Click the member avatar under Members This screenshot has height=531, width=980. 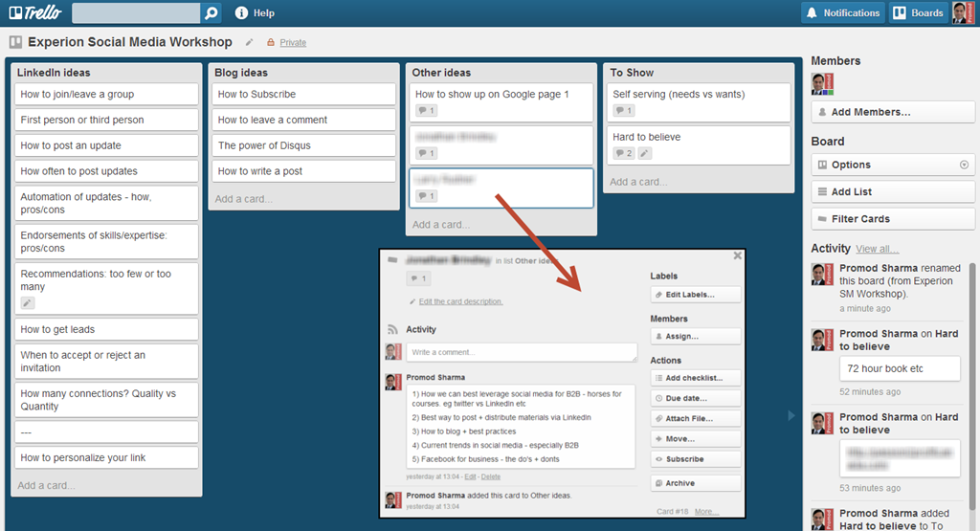822,83
